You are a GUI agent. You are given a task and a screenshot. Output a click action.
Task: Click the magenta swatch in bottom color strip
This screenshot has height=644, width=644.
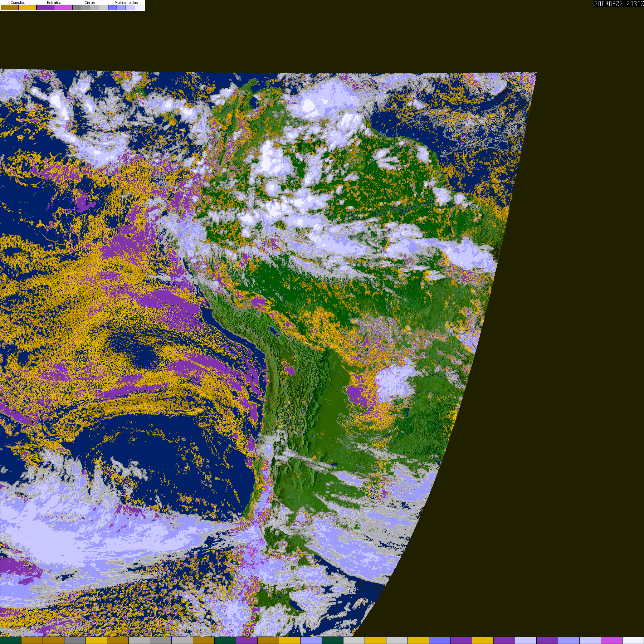click(x=612, y=640)
